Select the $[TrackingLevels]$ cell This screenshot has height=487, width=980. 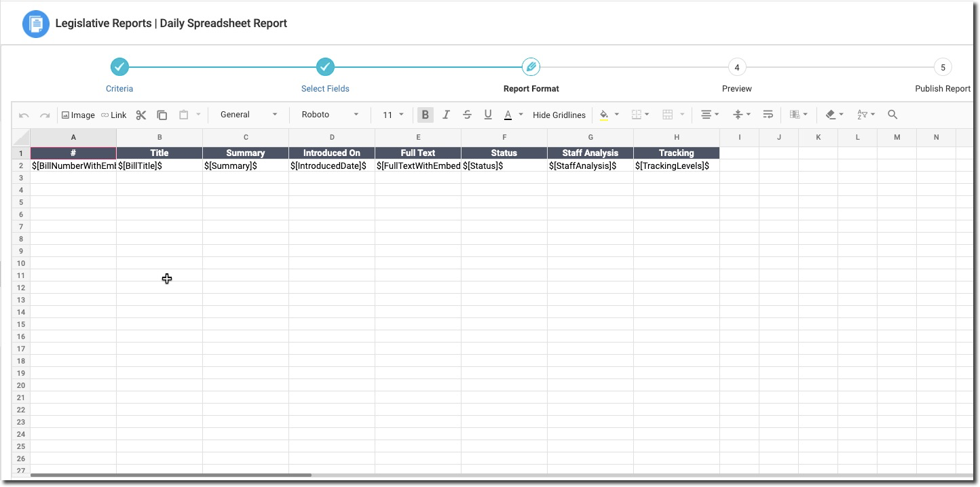(677, 165)
